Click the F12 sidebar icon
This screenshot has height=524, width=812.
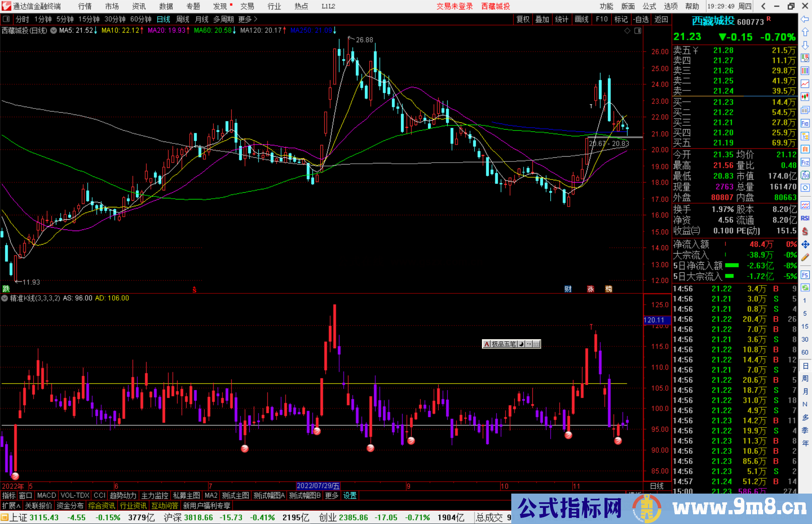[805, 162]
